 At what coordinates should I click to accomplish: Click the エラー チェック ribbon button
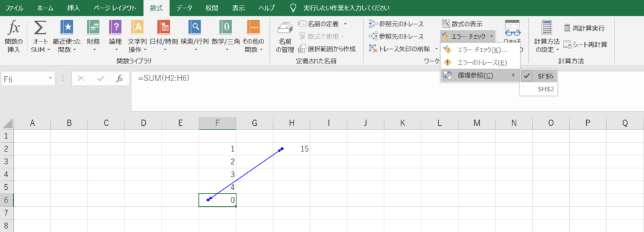[x=465, y=36]
